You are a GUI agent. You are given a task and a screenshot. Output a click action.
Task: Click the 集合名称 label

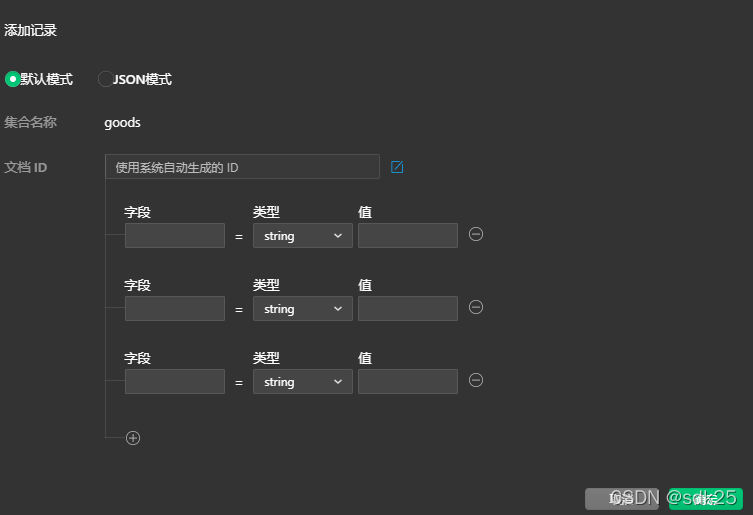tap(30, 122)
